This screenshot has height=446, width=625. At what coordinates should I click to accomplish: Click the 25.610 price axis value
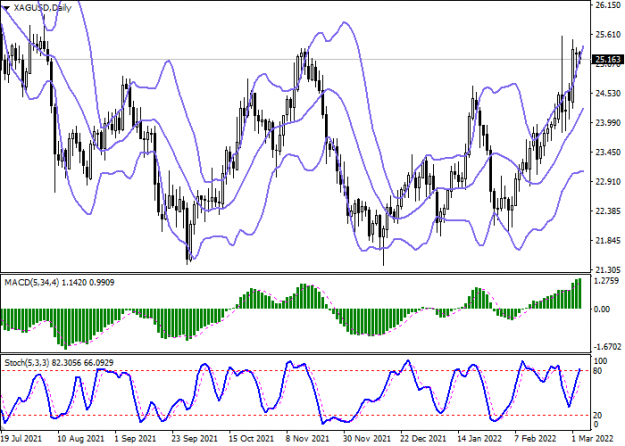[607, 35]
